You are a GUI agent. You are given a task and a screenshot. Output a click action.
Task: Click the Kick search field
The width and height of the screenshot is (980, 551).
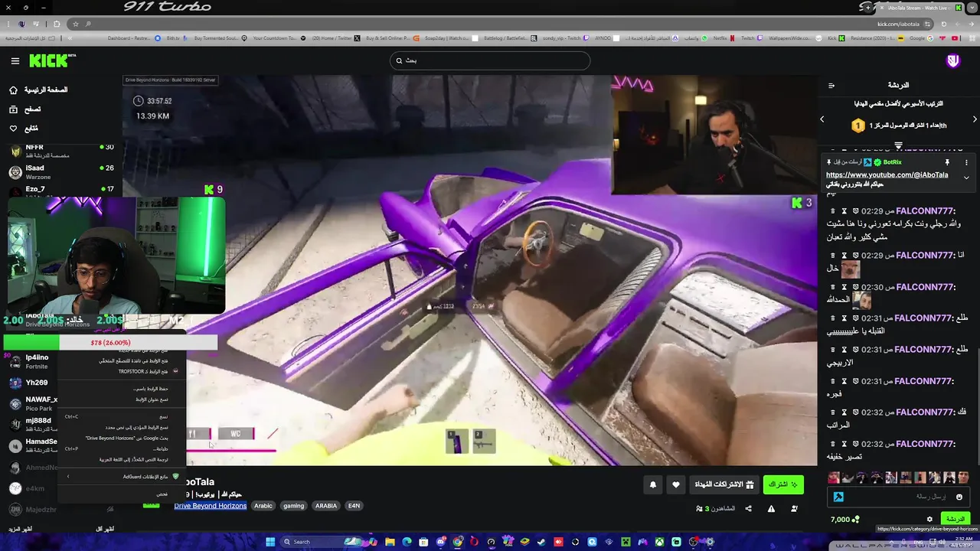[489, 60]
